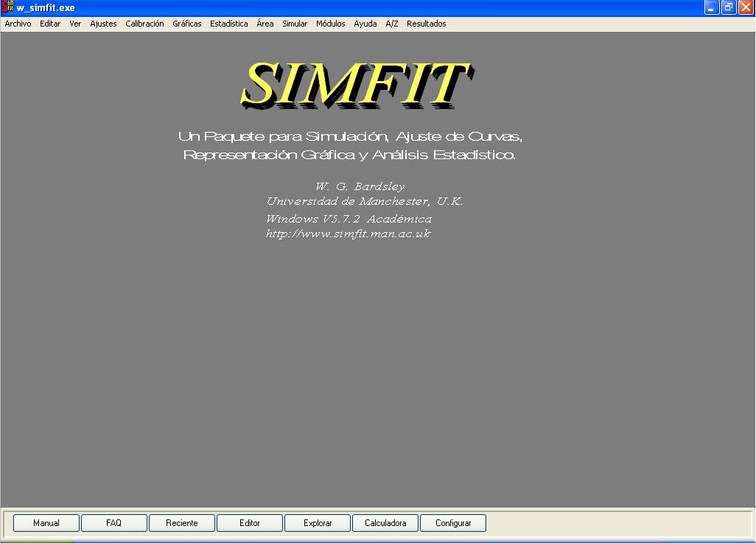
Task: Close the w_simfit.exe window
Action: click(x=746, y=7)
